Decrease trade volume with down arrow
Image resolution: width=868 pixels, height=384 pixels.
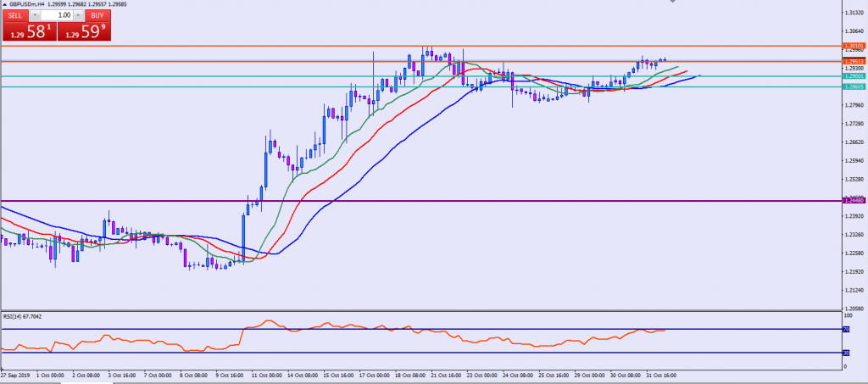click(x=36, y=15)
